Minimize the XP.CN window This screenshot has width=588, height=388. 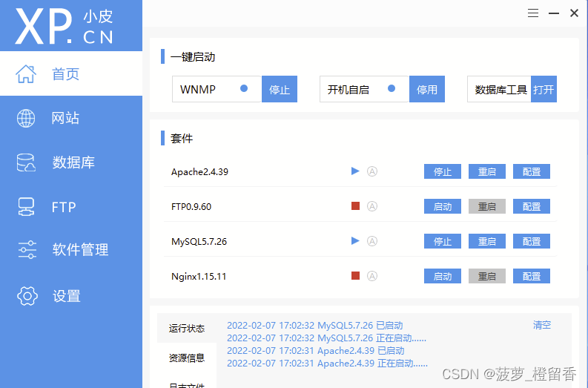[553, 13]
